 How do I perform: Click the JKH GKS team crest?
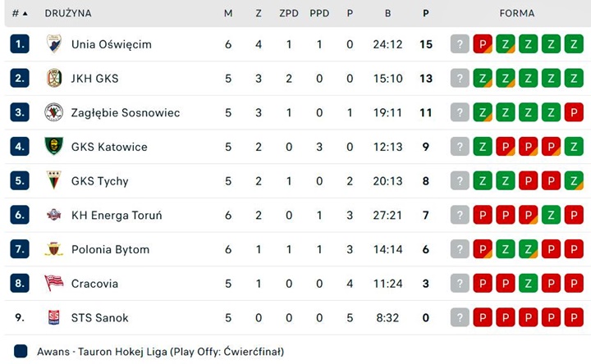(54, 79)
